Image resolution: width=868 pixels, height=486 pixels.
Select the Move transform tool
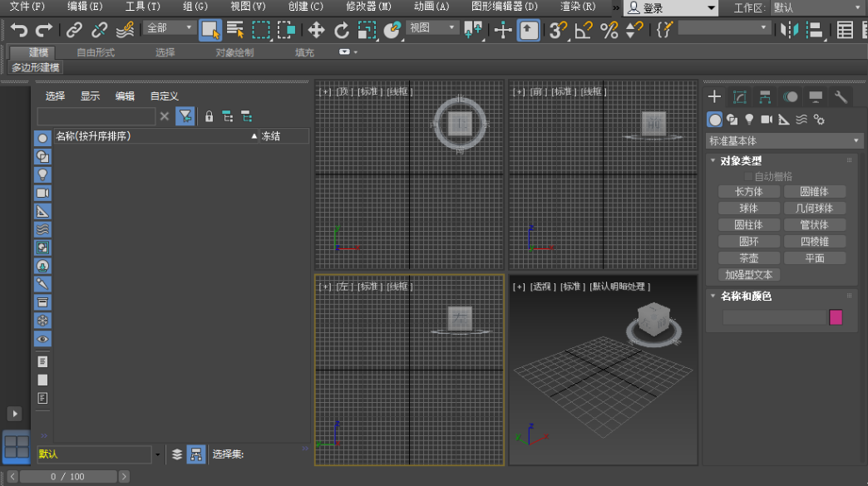316,30
